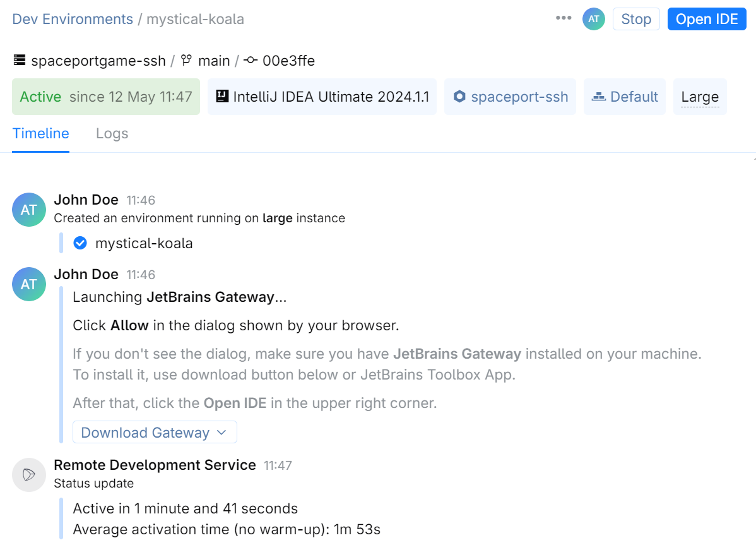The image size is (756, 557).
Task: Open John Doe's AT avatar
Action: 28,209
